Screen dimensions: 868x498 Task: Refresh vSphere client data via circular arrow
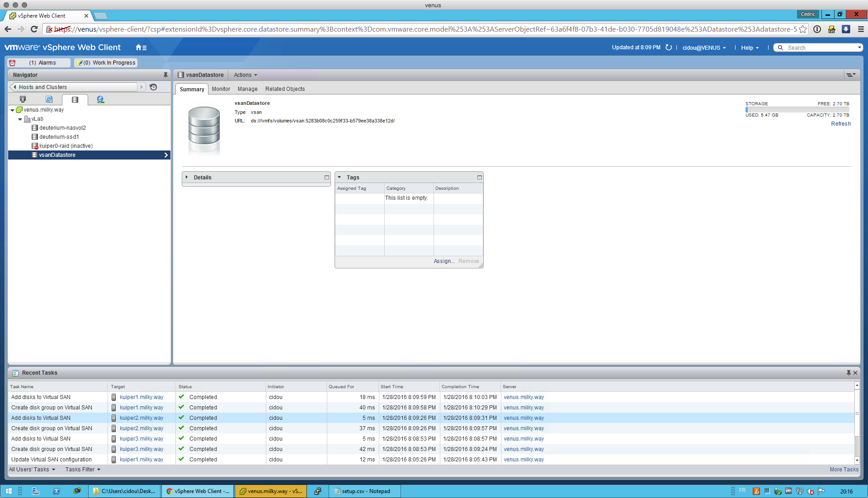[x=669, y=47]
